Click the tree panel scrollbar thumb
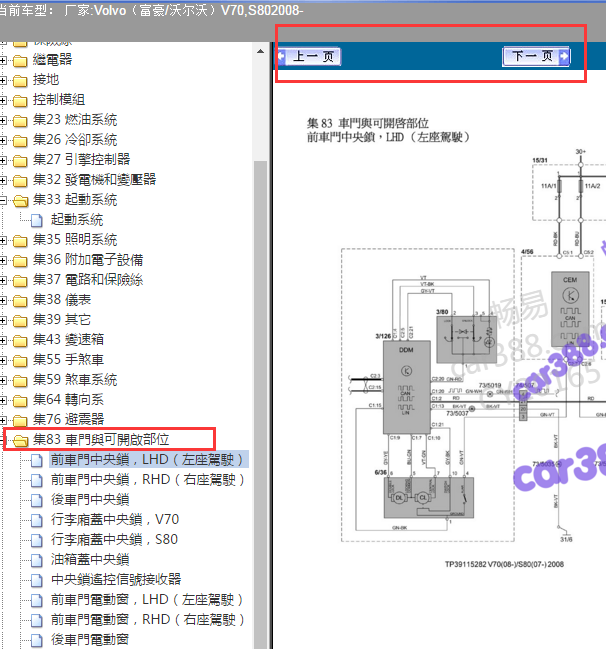This screenshot has height=649, width=606. coord(260,404)
